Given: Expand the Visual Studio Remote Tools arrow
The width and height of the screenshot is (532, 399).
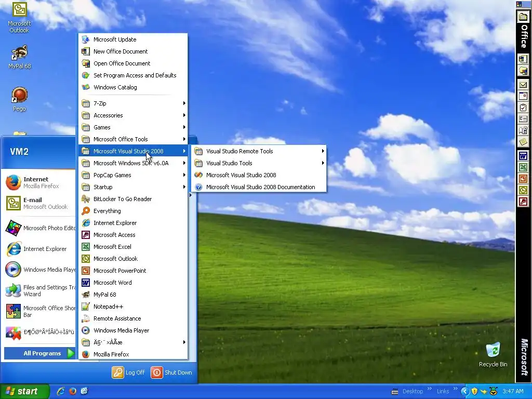Looking at the screenshot, I should [323, 151].
